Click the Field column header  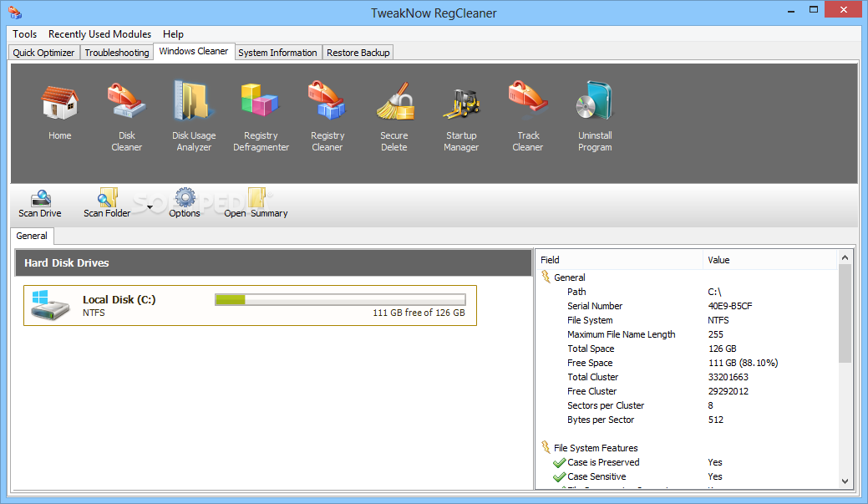tap(619, 260)
